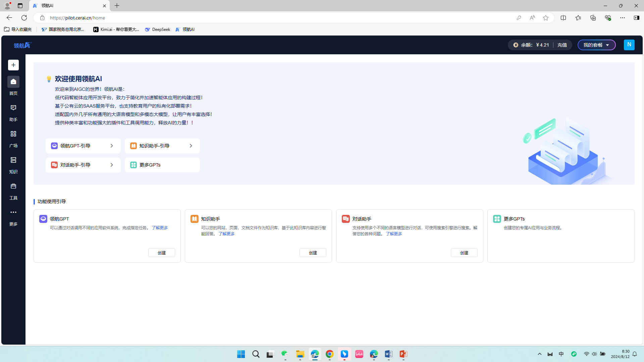Click the 余额 ¥4.21 balance text
The image size is (644, 362).
tap(535, 45)
